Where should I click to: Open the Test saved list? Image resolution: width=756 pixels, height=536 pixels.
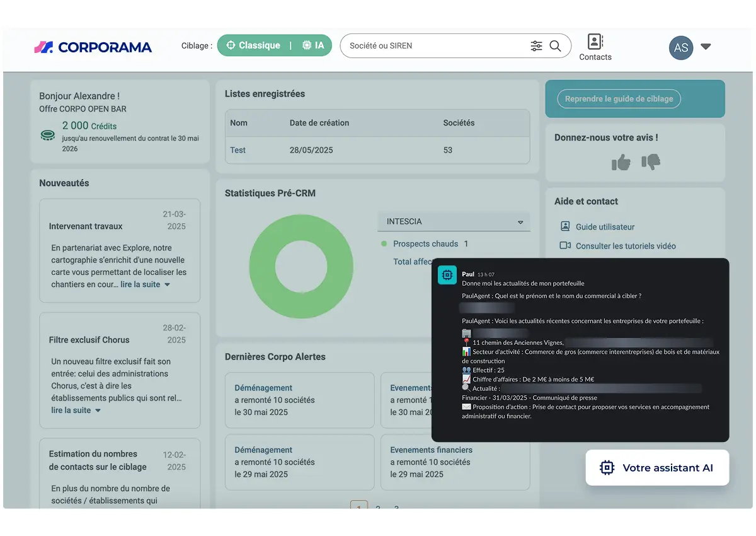click(238, 150)
